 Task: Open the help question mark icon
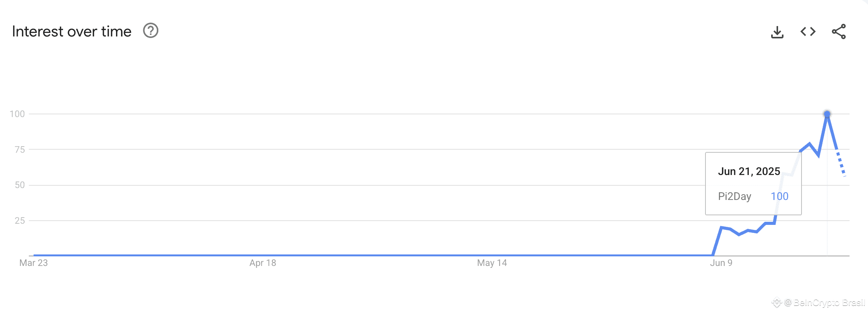(151, 31)
